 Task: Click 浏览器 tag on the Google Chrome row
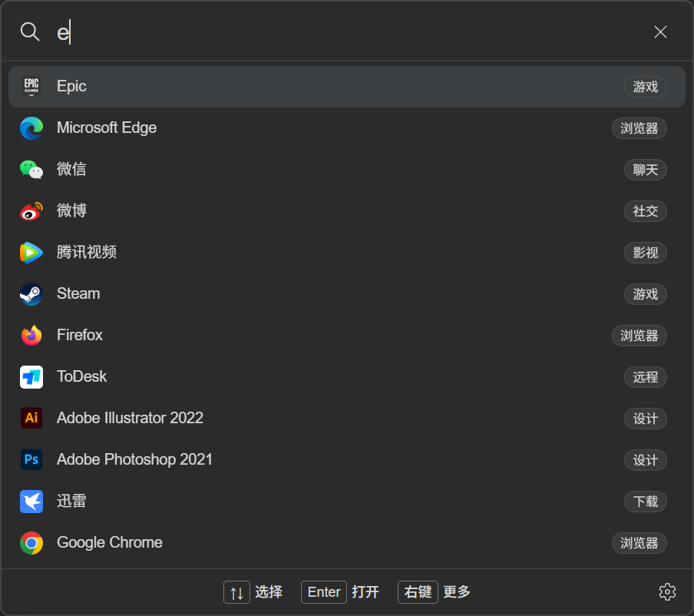[x=639, y=543]
